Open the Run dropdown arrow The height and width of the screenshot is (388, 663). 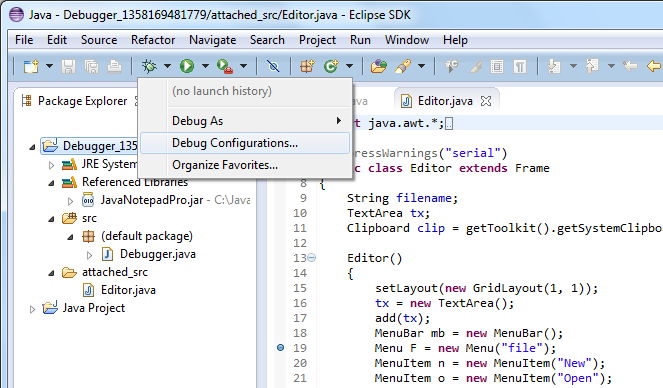click(x=205, y=66)
